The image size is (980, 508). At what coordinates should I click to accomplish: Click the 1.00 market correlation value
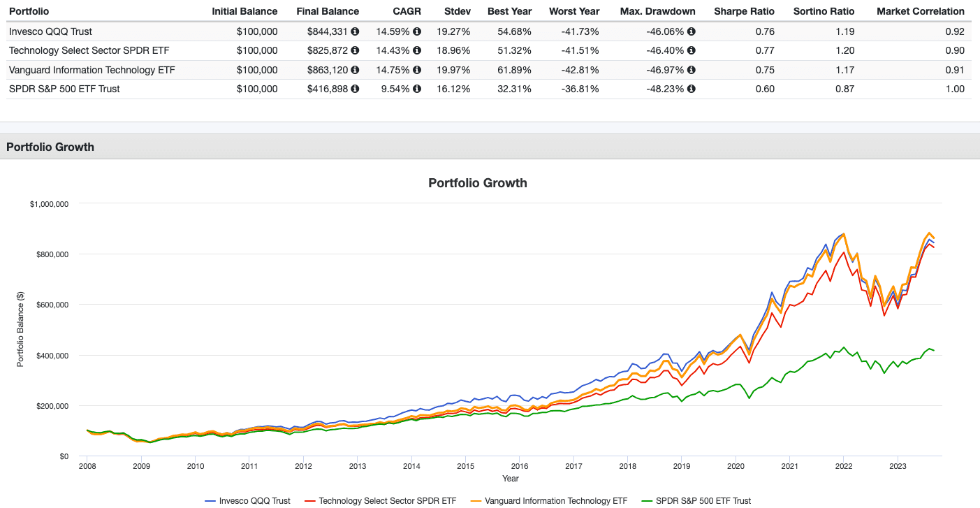coord(955,89)
